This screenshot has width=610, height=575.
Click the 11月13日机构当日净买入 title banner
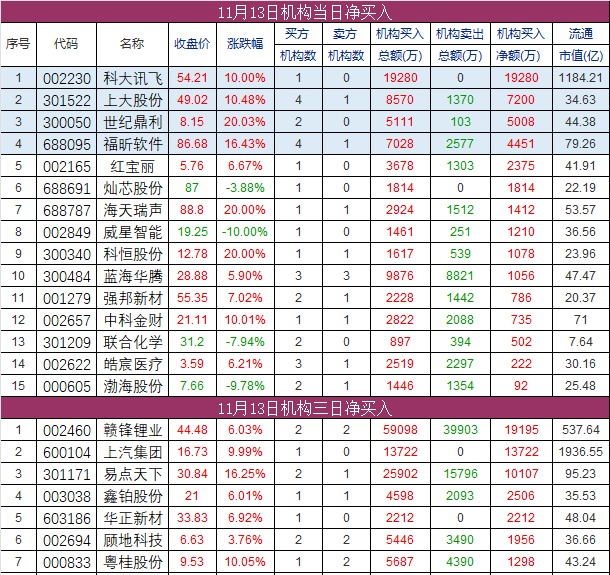point(305,12)
